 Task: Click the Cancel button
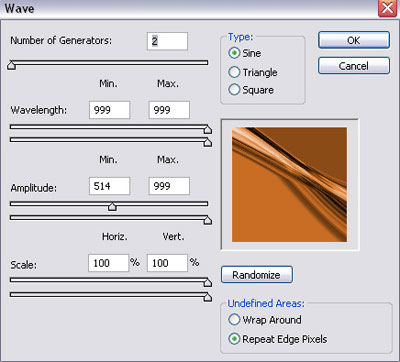[354, 66]
